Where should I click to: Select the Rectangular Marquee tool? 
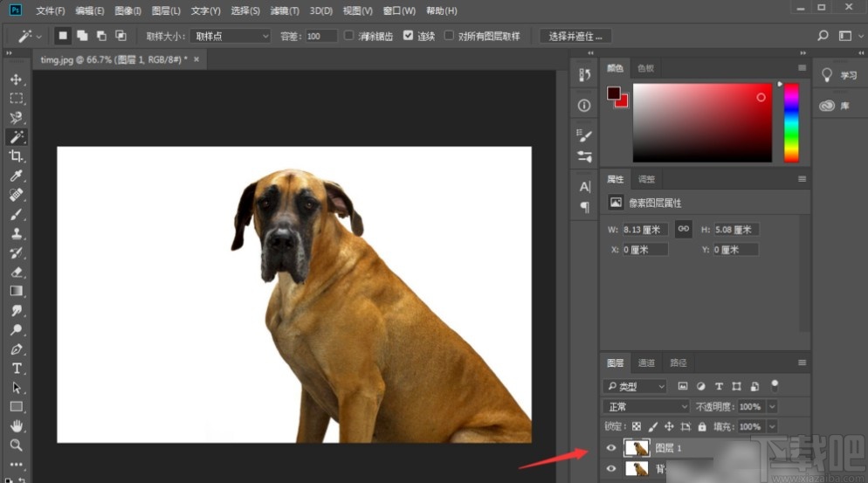(x=16, y=99)
